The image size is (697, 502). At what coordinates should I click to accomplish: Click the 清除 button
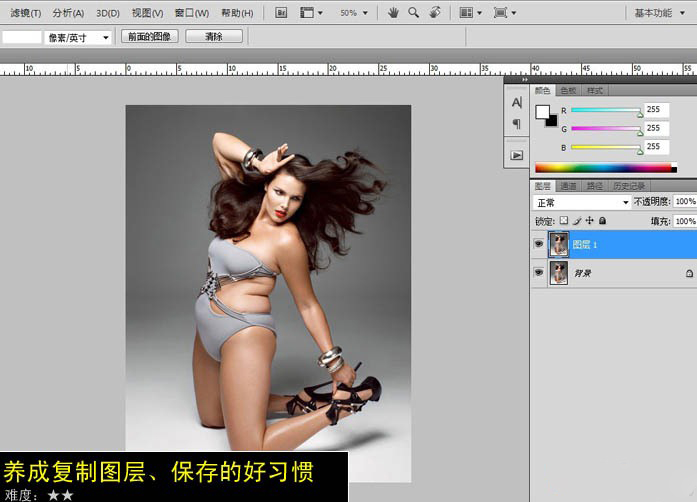pos(213,36)
